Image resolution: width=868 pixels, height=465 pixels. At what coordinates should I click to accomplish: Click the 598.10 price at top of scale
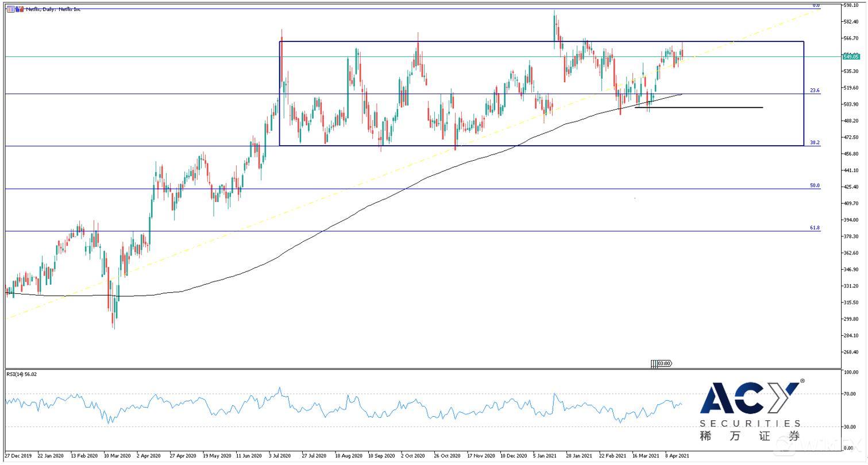click(x=850, y=6)
